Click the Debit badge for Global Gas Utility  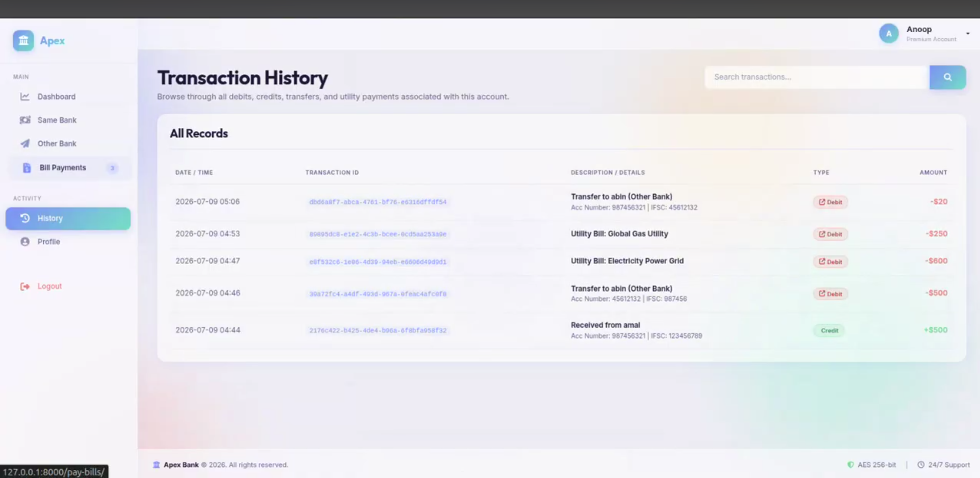tap(830, 234)
